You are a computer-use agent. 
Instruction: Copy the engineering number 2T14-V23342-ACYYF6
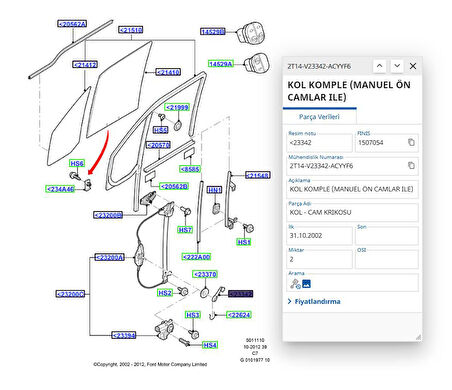point(411,166)
